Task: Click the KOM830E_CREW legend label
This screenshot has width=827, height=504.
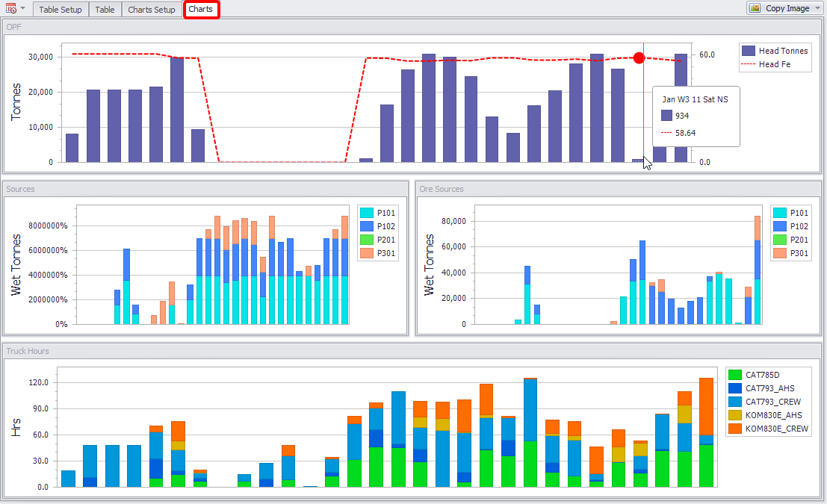Action: coord(776,429)
